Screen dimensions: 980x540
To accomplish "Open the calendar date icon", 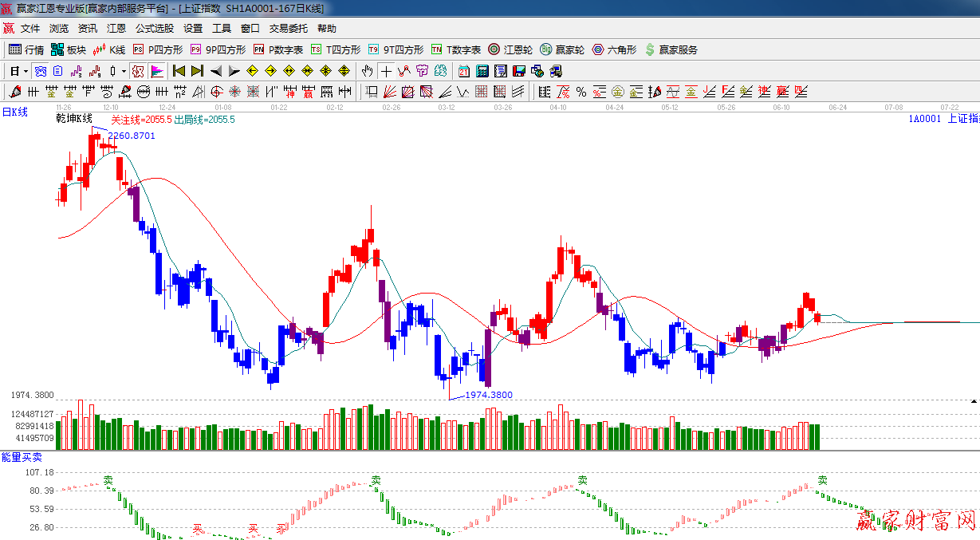I will 463,71.
